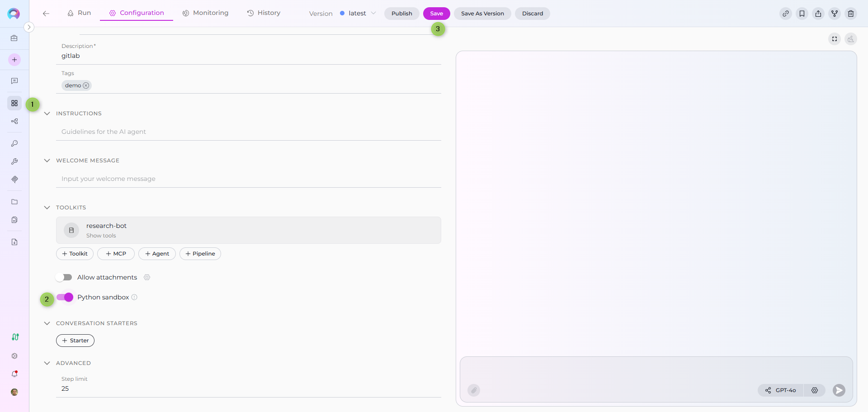Click the fullscreen chat icon
This screenshot has height=412, width=868.
834,39
